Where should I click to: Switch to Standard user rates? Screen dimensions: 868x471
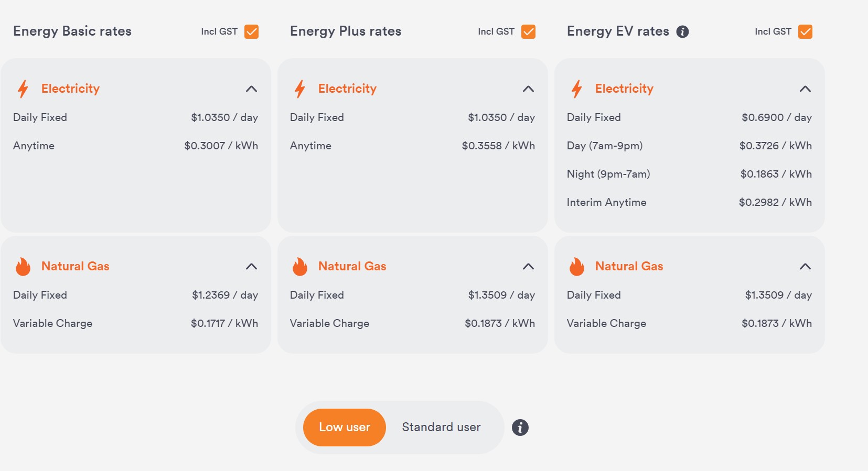tap(441, 428)
